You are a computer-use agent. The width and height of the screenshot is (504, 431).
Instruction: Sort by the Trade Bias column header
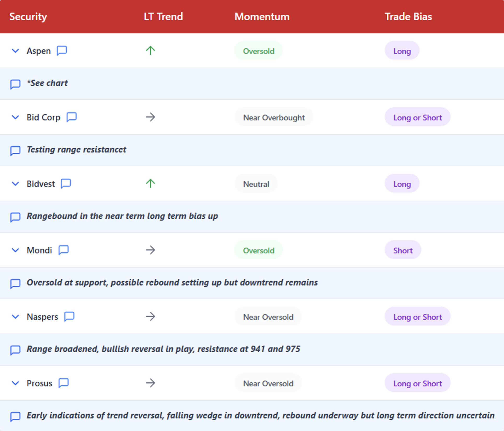[x=408, y=17]
